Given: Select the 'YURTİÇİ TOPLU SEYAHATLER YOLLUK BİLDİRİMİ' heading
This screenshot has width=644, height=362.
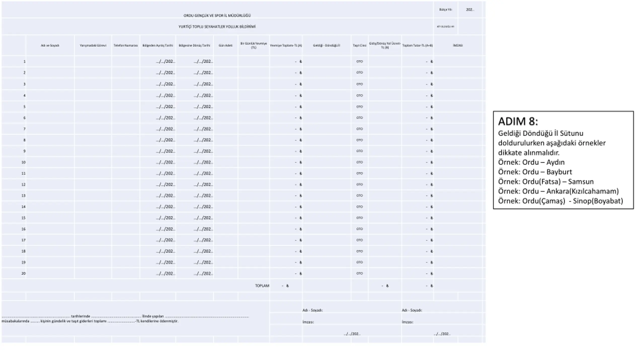Looking at the screenshot, I should pyautogui.click(x=217, y=26).
